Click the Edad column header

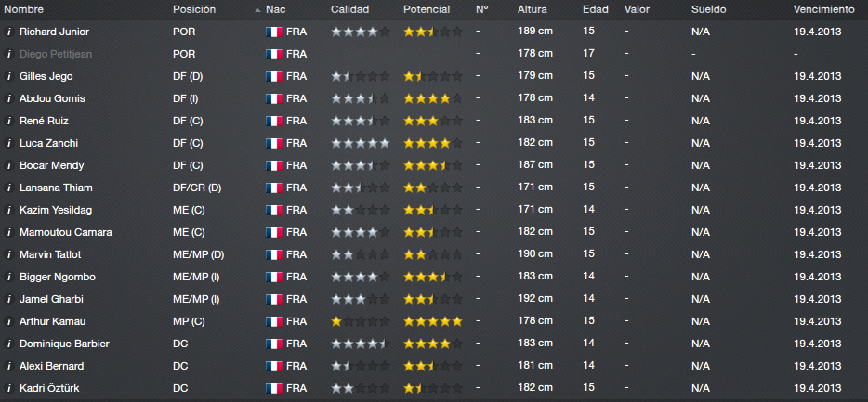(595, 9)
